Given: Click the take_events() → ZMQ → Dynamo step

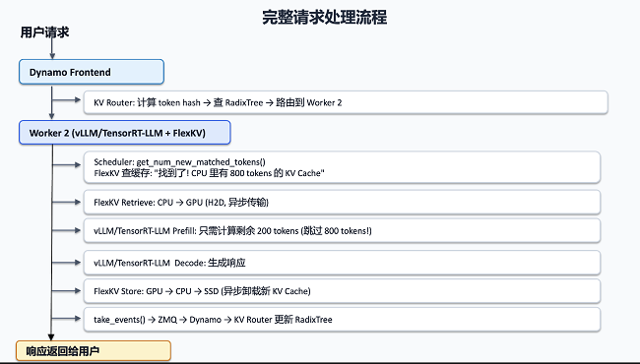Looking at the screenshot, I should coord(342,320).
